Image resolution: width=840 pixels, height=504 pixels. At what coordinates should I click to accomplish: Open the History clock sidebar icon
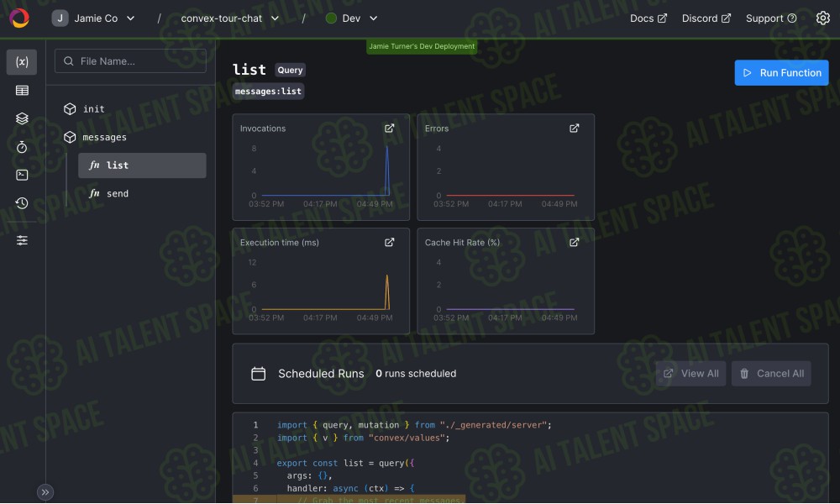point(22,203)
